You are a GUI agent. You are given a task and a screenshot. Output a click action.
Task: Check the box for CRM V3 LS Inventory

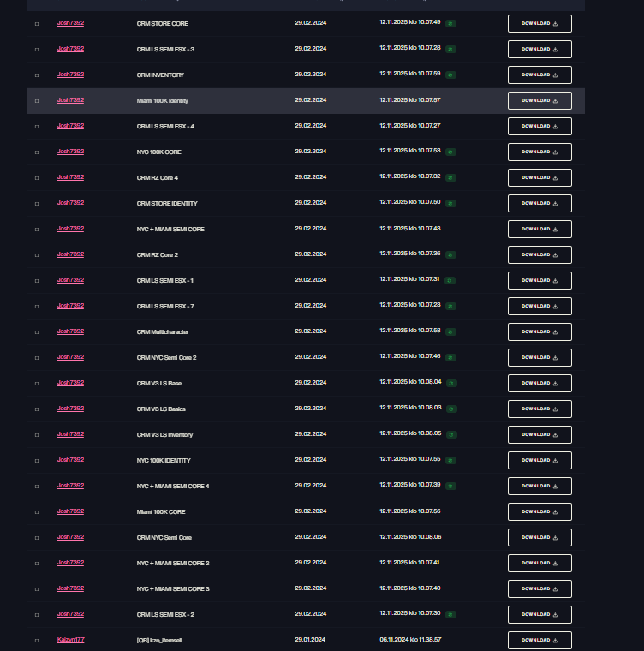(37, 435)
